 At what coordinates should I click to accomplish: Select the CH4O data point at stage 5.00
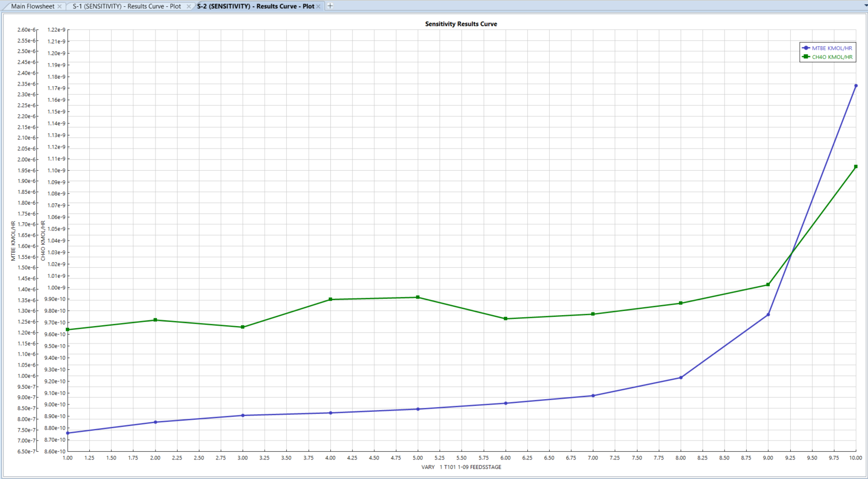[418, 297]
